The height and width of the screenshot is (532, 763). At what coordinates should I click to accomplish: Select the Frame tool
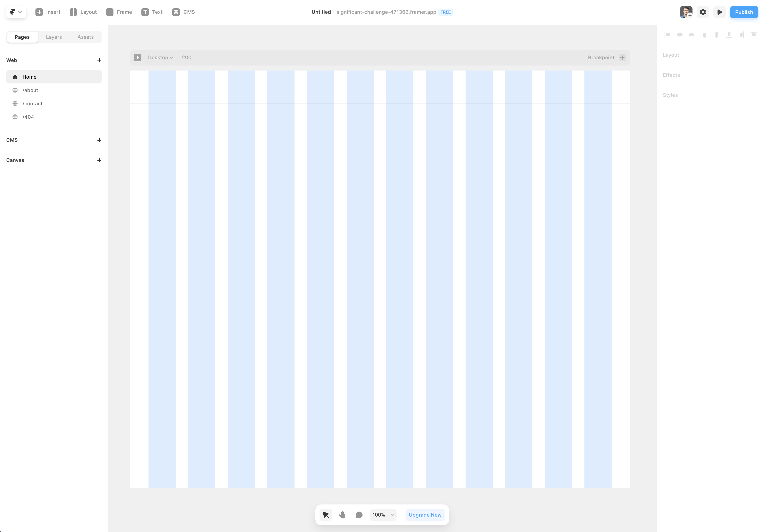(x=119, y=12)
